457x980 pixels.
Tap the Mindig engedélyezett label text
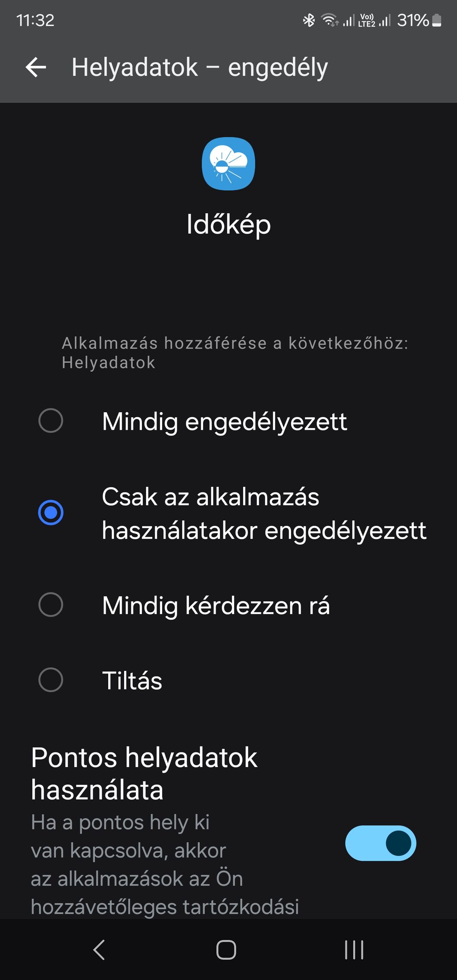[x=225, y=422]
